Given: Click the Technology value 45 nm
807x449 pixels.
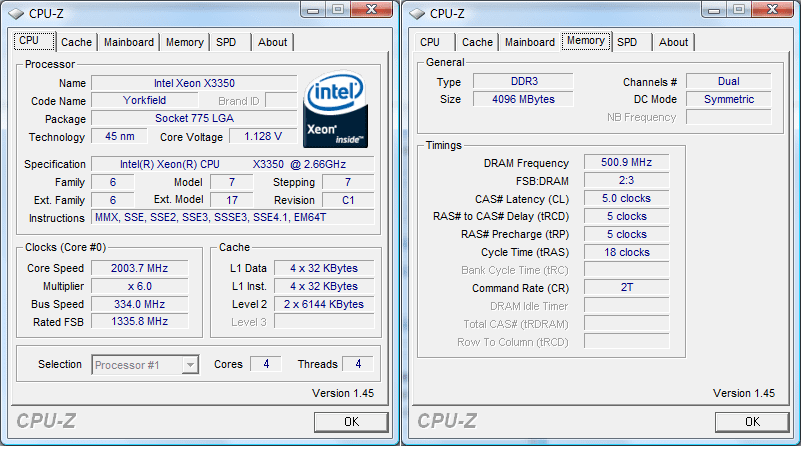Looking at the screenshot, I should 119,136.
